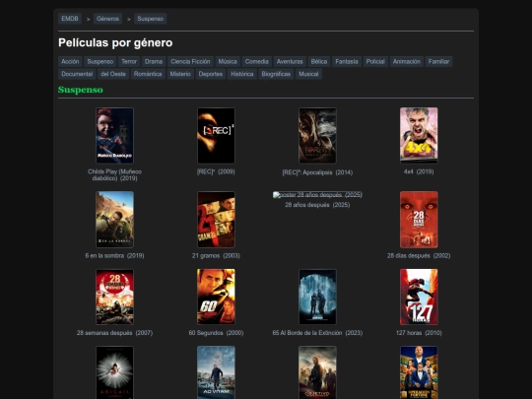Open the 127 horas poster
Screen dimensions: 532x399
(x=419, y=297)
